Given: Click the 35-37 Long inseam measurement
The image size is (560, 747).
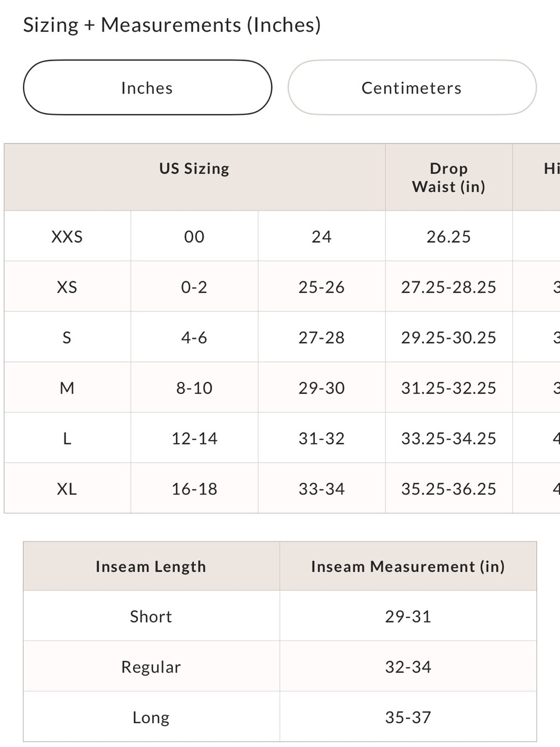Looking at the screenshot, I should 408,717.
